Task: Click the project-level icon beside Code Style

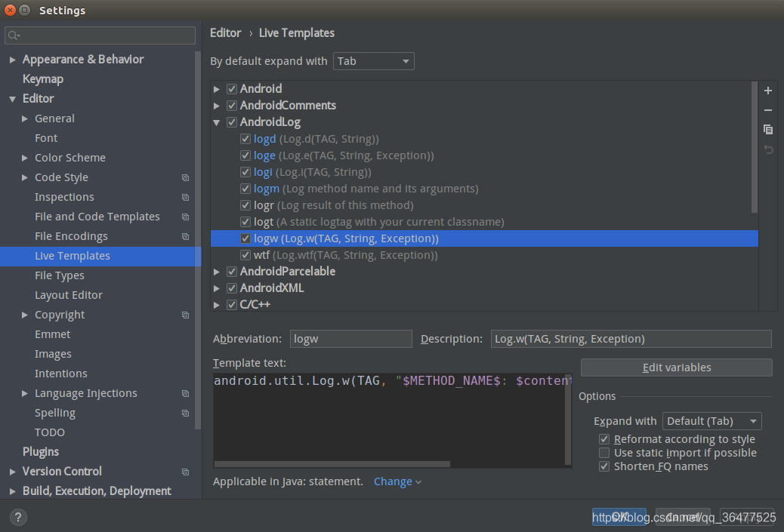Action: coord(186,178)
